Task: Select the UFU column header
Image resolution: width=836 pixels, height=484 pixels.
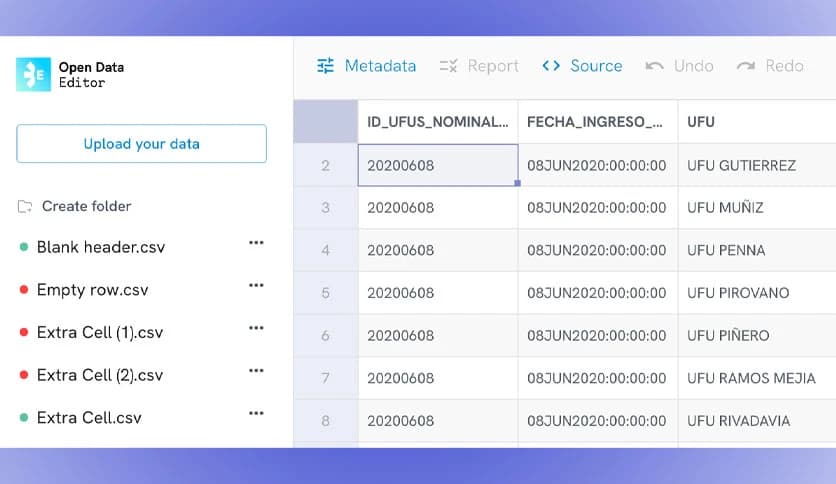Action: (757, 122)
